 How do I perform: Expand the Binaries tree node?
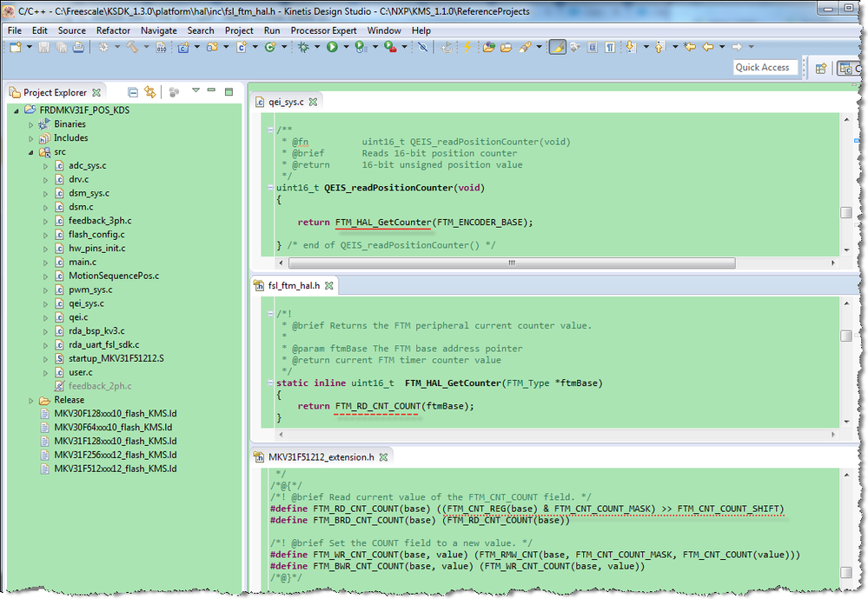31,124
